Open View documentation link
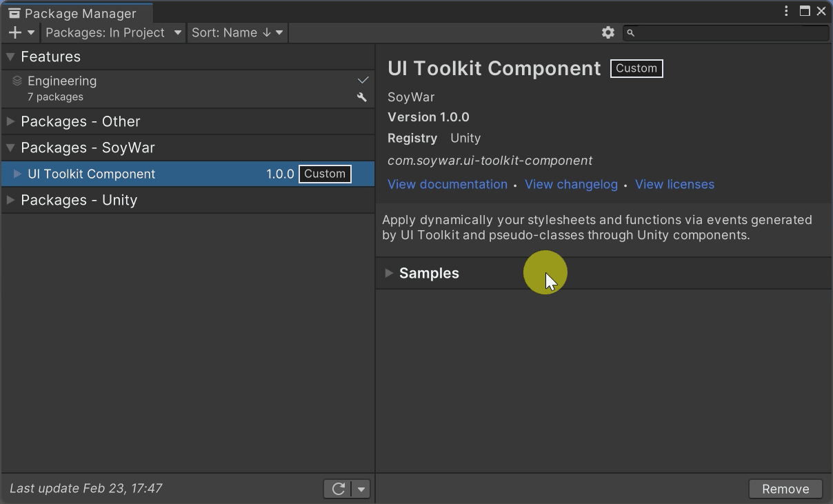 [448, 184]
